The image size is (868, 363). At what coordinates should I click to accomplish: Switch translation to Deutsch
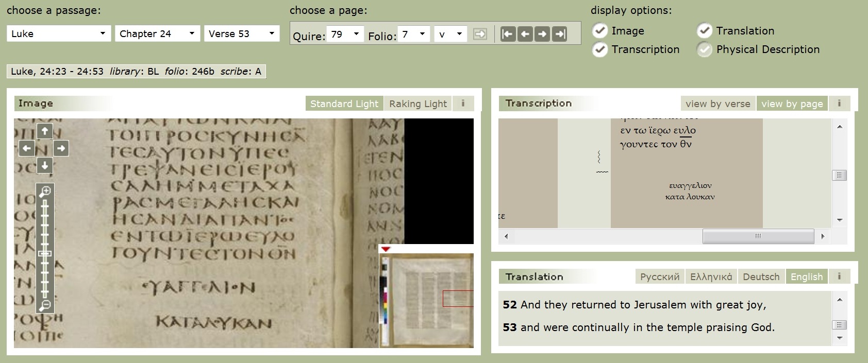(x=761, y=276)
